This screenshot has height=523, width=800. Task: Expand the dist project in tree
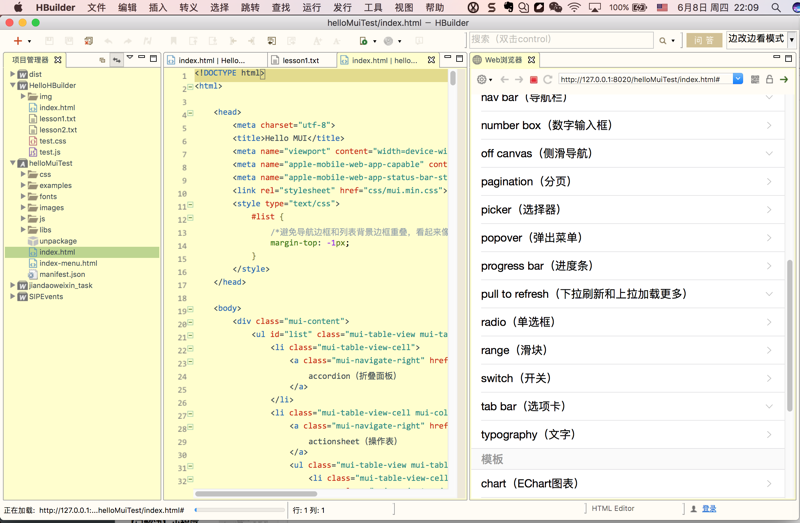tap(13, 74)
